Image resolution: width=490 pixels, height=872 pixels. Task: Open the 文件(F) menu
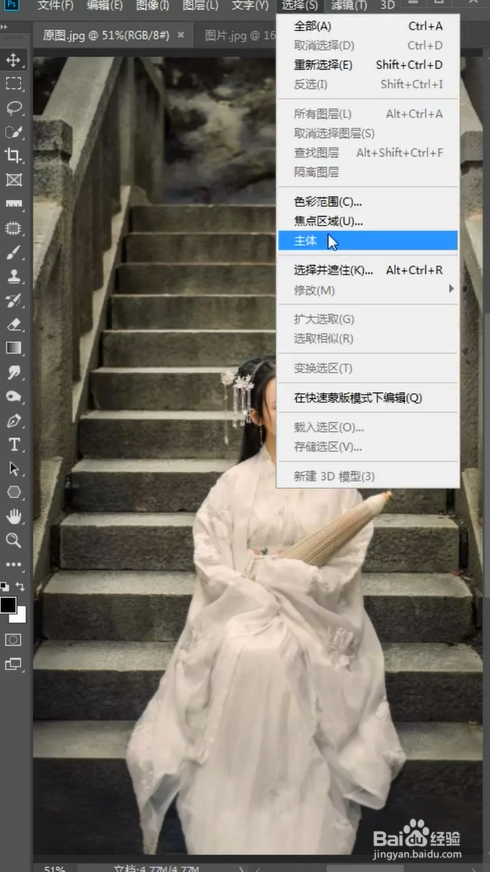55,6
